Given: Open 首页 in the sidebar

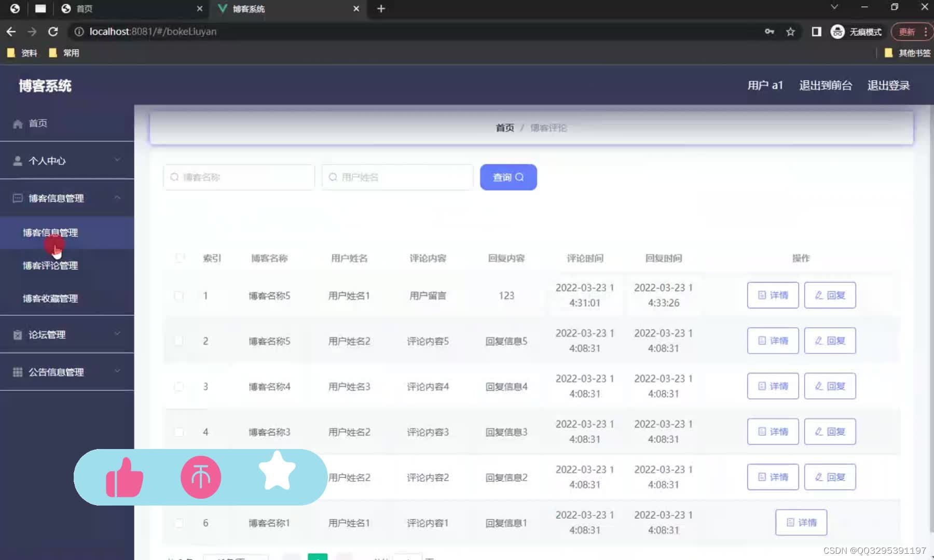Looking at the screenshot, I should tap(67, 123).
